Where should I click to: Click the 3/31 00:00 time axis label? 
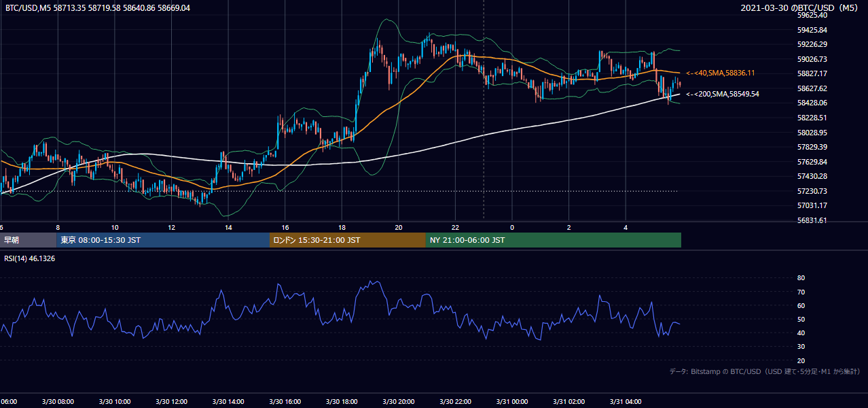pos(512,402)
